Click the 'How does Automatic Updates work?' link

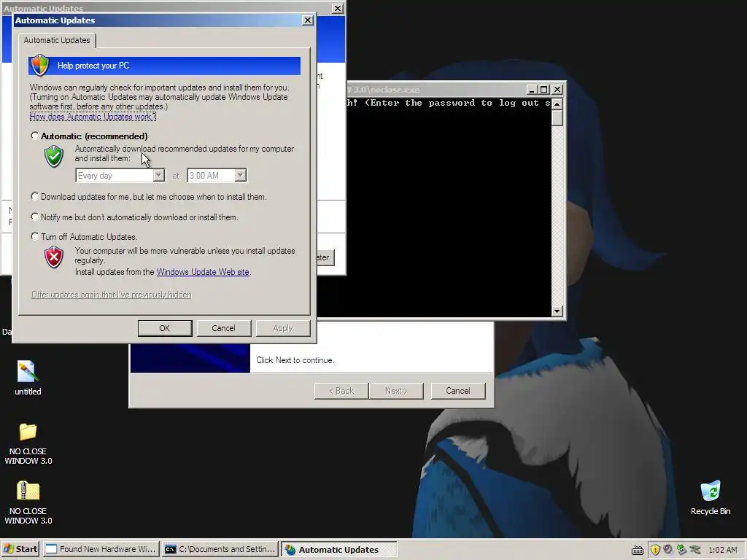click(93, 117)
